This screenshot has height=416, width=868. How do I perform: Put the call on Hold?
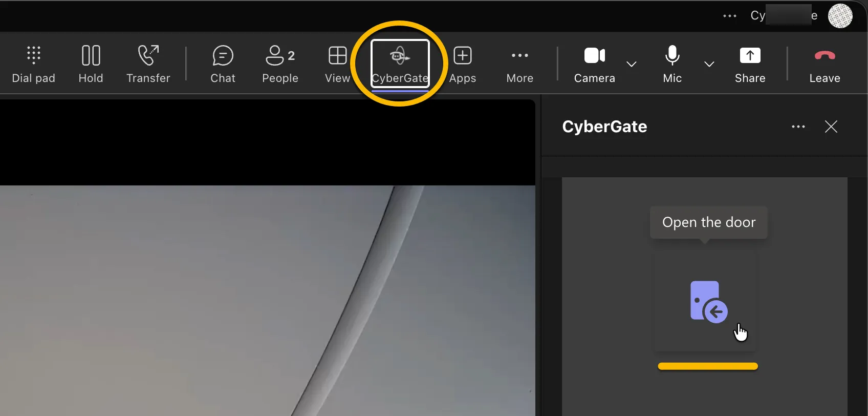click(91, 64)
